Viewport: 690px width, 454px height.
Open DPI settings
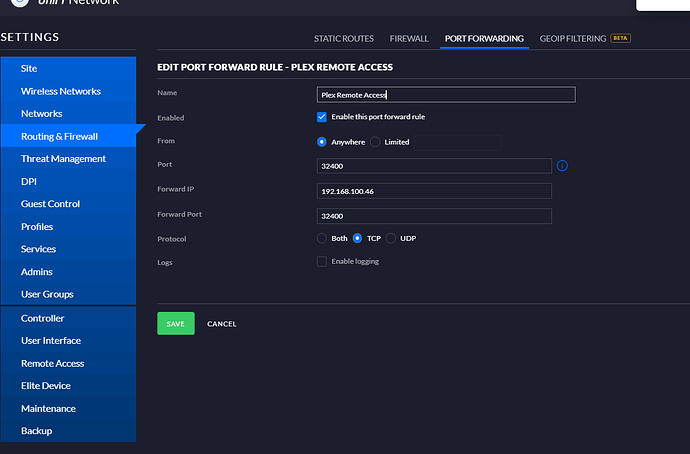[68, 181]
